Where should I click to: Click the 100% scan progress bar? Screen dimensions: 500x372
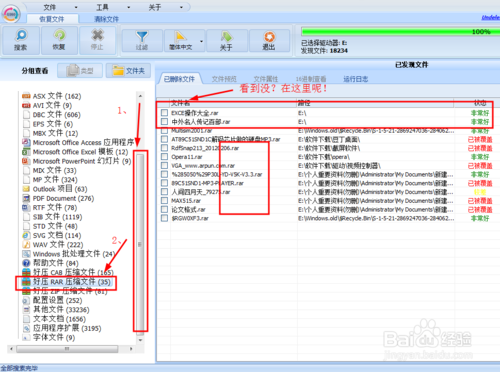pos(400,32)
